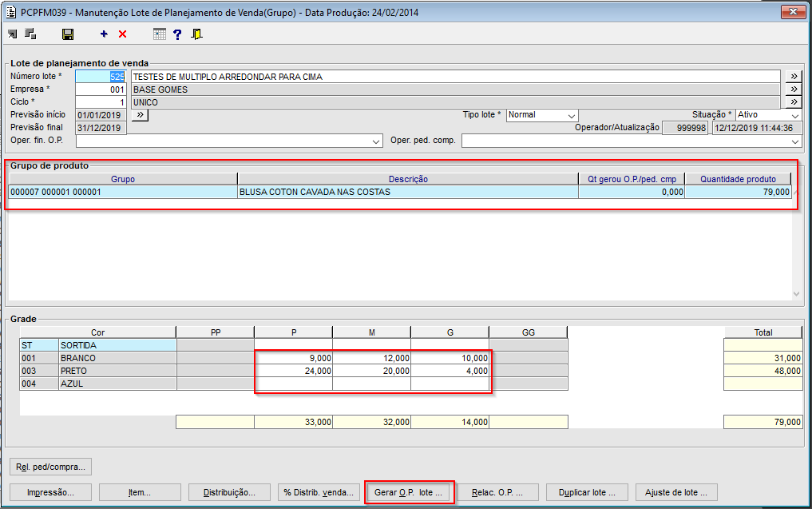Screen dimensions: 812x509
Task: Click the arrow button beside Previsão início date
Action: click(140, 115)
